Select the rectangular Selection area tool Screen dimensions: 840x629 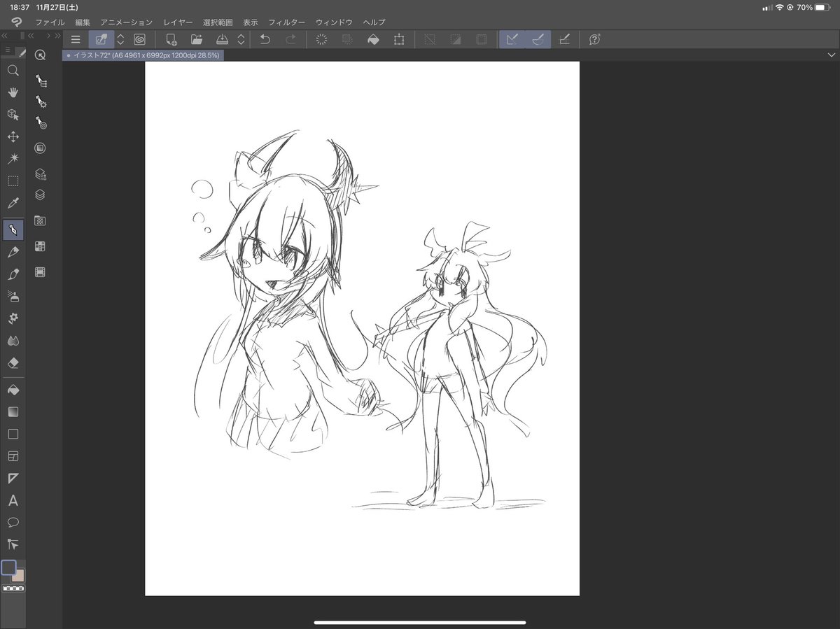click(x=13, y=181)
